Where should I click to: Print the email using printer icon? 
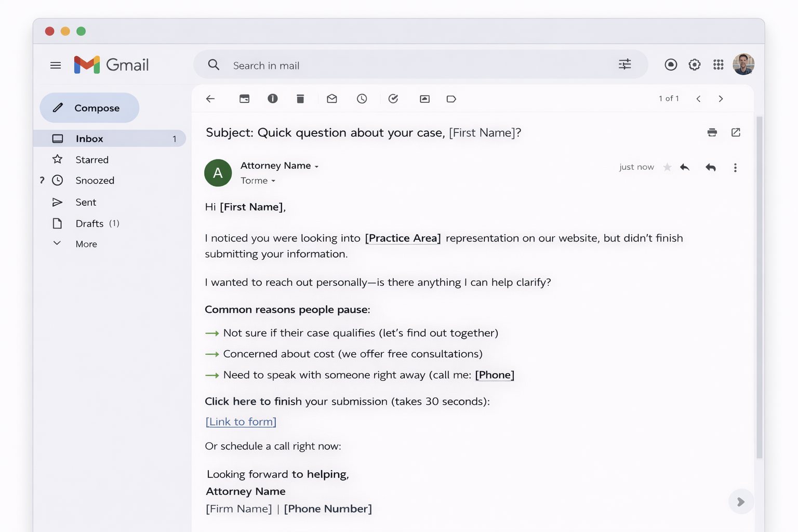712,132
